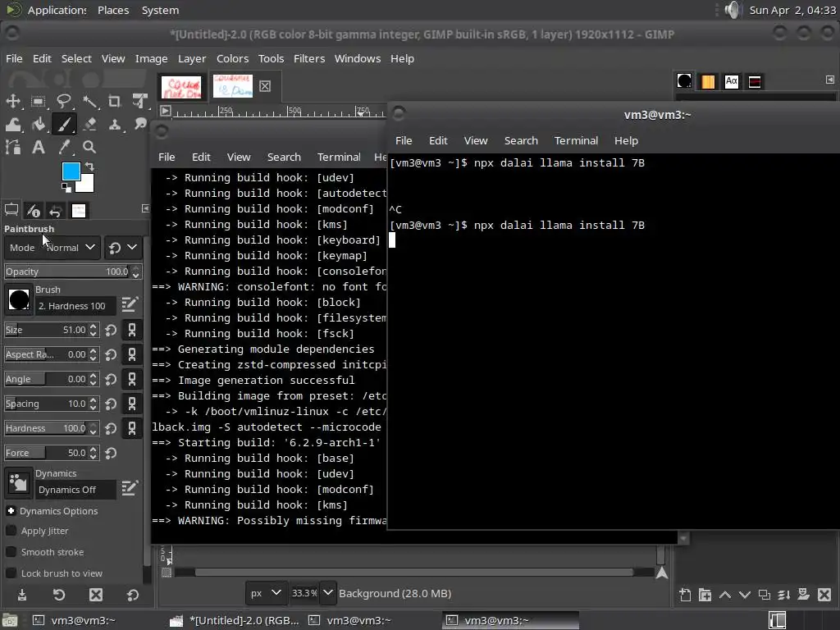This screenshot has width=840, height=630.
Task: Select the Crop tool
Action: pos(114,101)
